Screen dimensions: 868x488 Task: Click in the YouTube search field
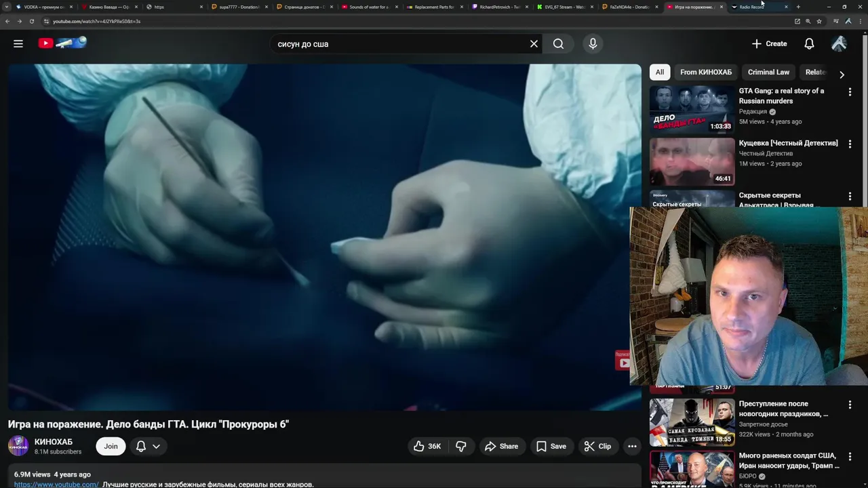point(400,44)
